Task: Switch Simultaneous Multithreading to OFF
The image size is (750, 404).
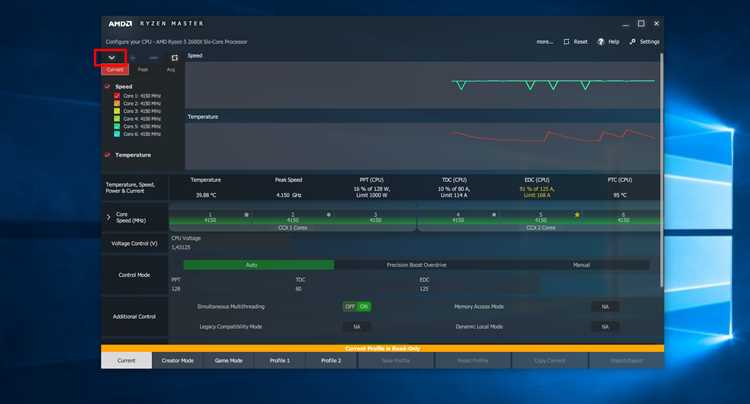Action: pyautogui.click(x=350, y=306)
